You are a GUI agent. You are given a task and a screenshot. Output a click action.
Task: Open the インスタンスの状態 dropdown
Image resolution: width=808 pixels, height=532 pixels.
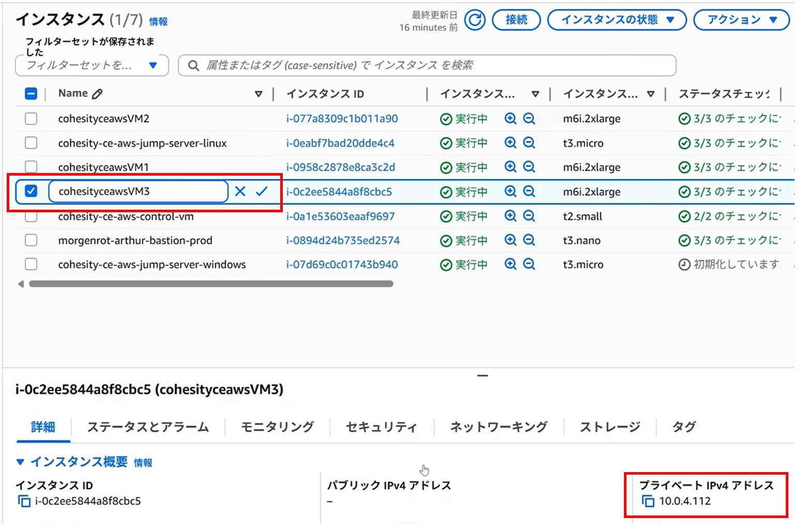click(617, 20)
